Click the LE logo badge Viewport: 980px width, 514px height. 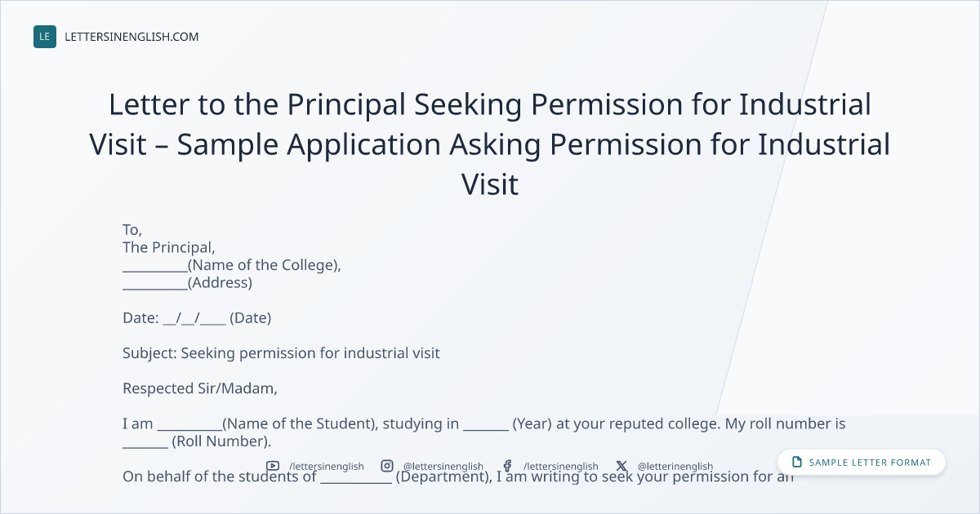coord(45,37)
